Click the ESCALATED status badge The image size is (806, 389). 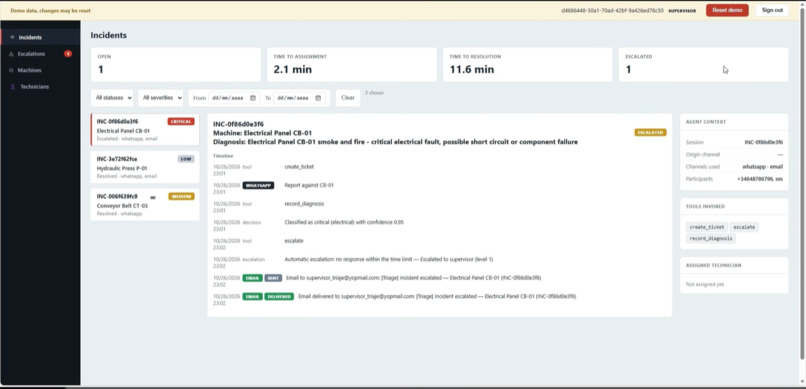point(650,133)
